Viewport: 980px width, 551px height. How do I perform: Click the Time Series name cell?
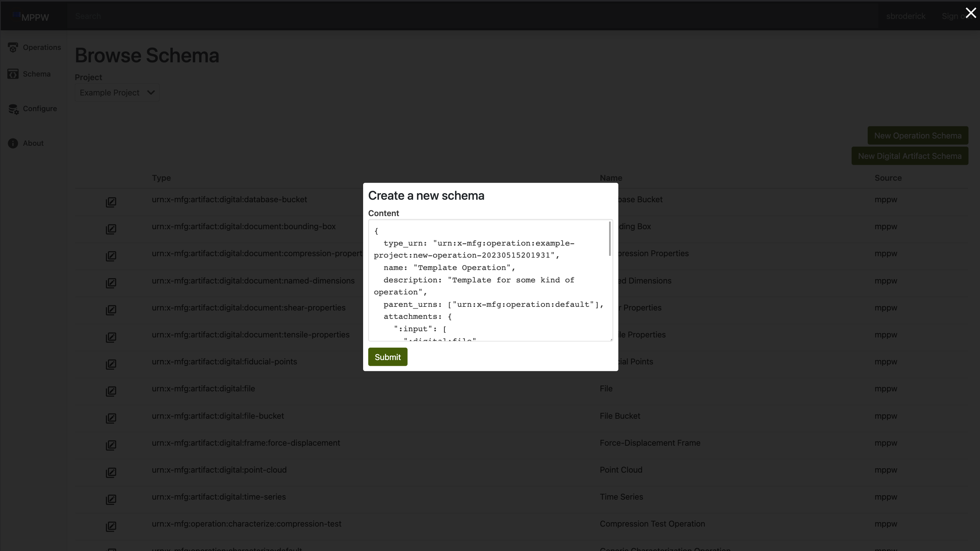click(x=621, y=497)
